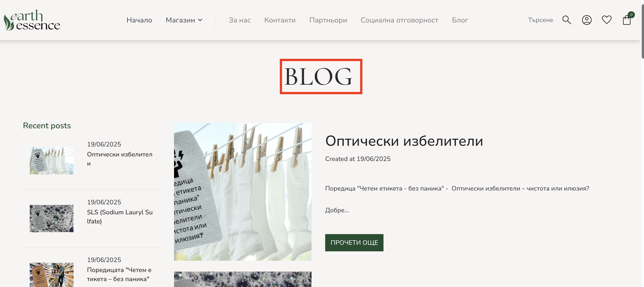The height and width of the screenshot is (287, 644).
Task: Open the user account icon
Action: [587, 20]
